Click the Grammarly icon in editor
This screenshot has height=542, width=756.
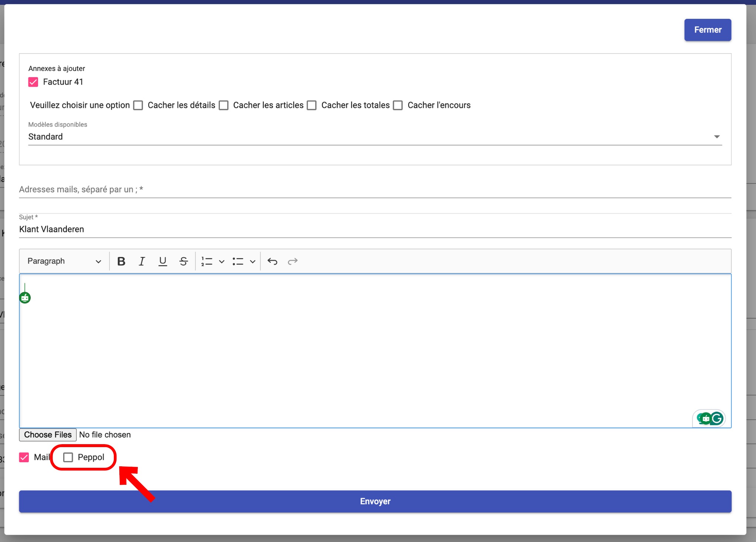[x=717, y=418]
